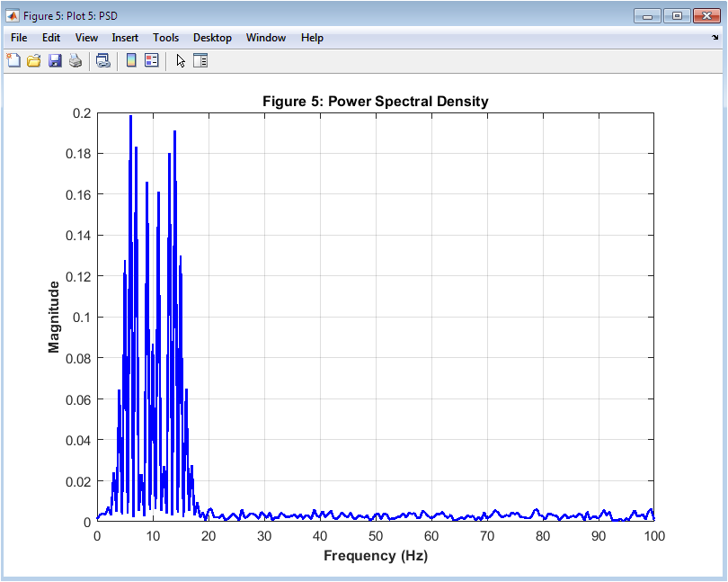728x582 pixels.
Task: Insert a colorbar from the toolbar
Action: [131, 61]
